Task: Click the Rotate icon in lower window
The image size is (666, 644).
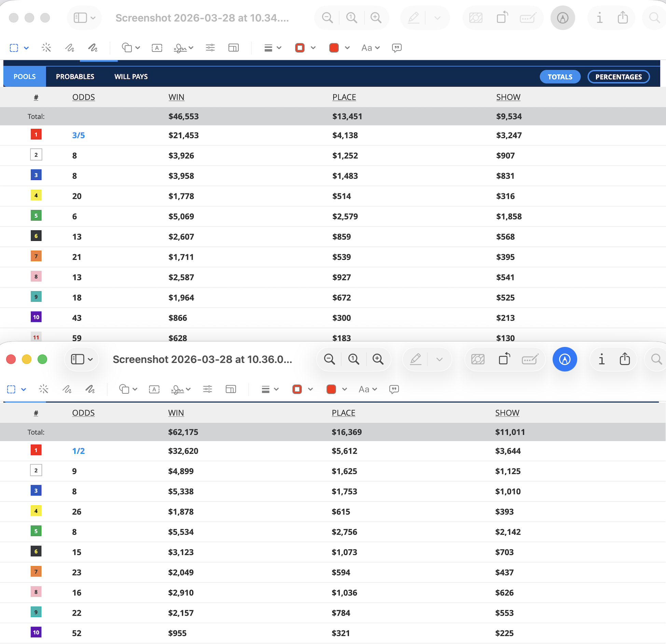Action: click(x=504, y=359)
